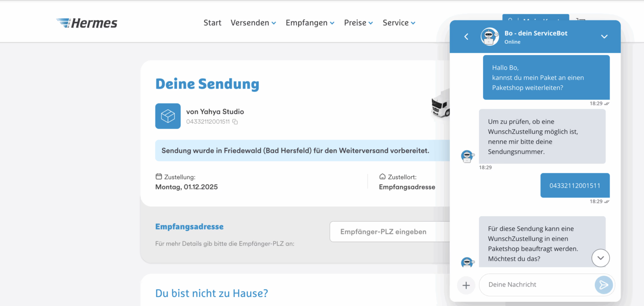The width and height of the screenshot is (644, 306).
Task: Click the house icon beside Zustellort
Action: [x=382, y=177]
